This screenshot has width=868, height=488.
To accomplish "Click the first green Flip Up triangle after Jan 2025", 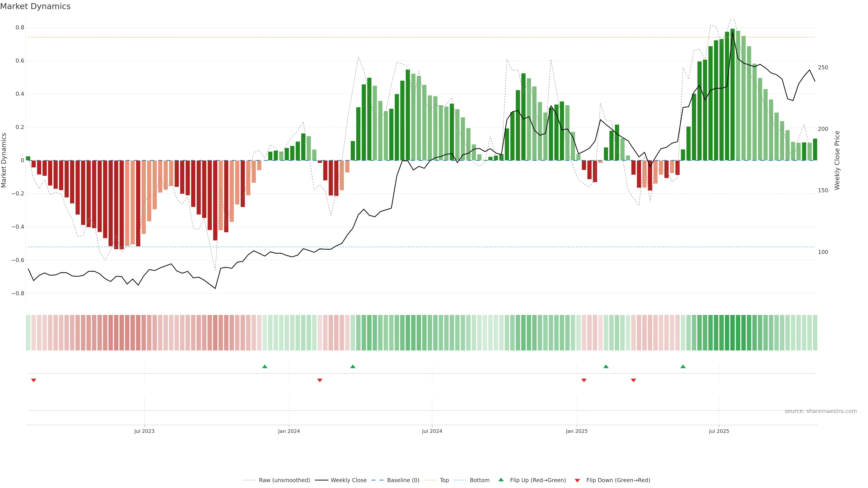I will pyautogui.click(x=606, y=366).
